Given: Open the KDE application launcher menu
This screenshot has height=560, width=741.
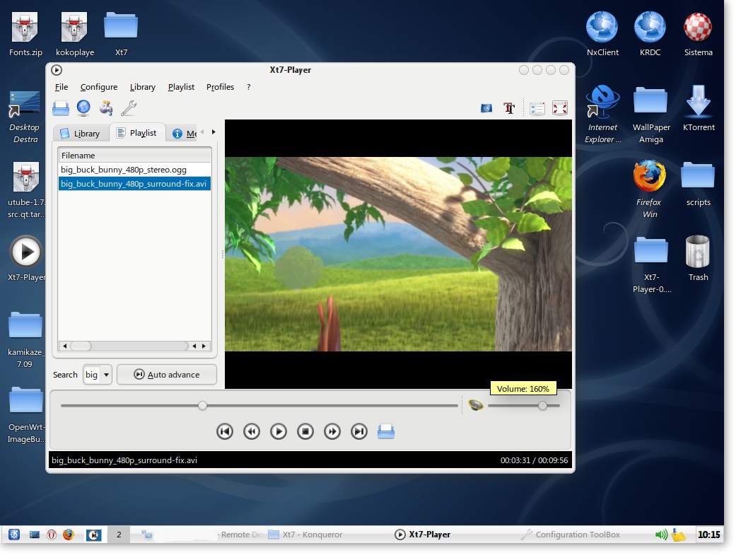Looking at the screenshot, I should click(x=14, y=535).
